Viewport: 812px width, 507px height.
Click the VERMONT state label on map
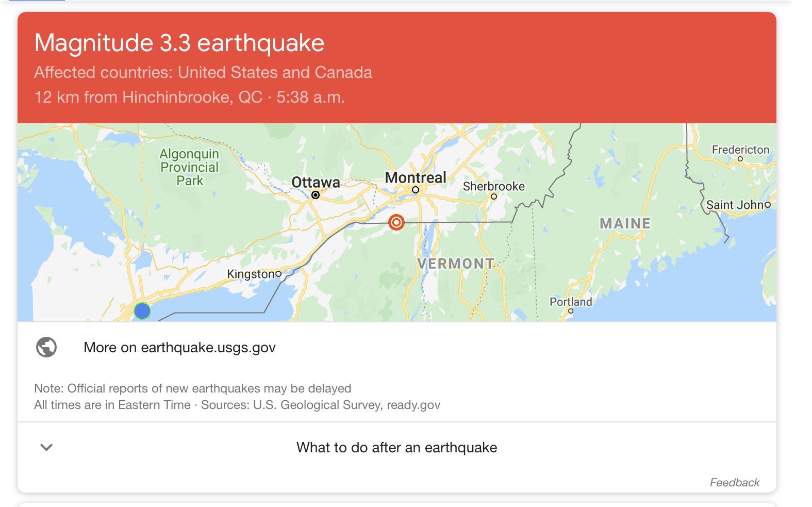(x=456, y=264)
